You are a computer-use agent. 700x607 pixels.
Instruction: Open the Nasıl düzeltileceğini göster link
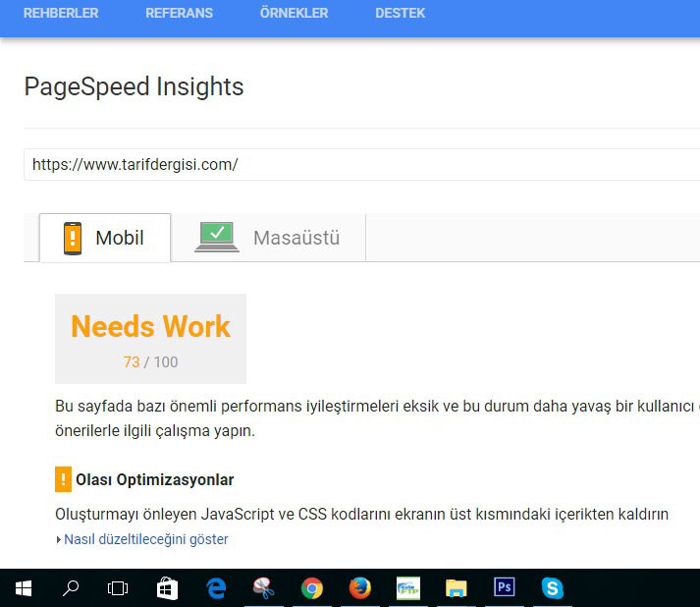coord(146,539)
